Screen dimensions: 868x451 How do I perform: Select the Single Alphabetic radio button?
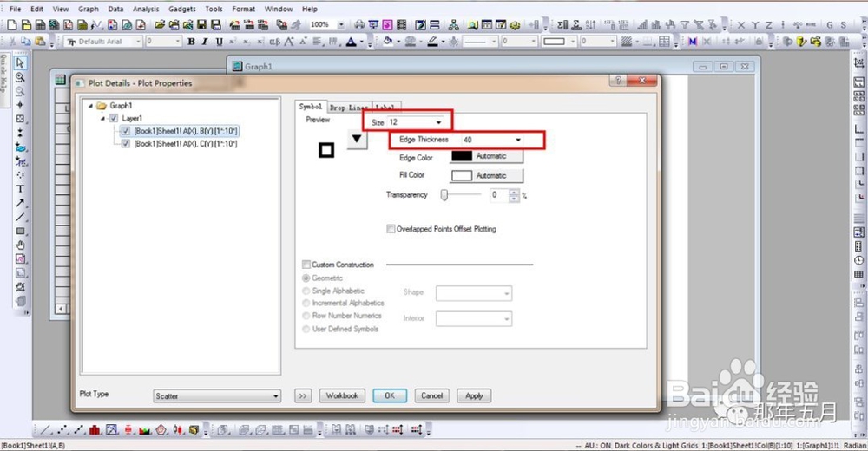[306, 291]
